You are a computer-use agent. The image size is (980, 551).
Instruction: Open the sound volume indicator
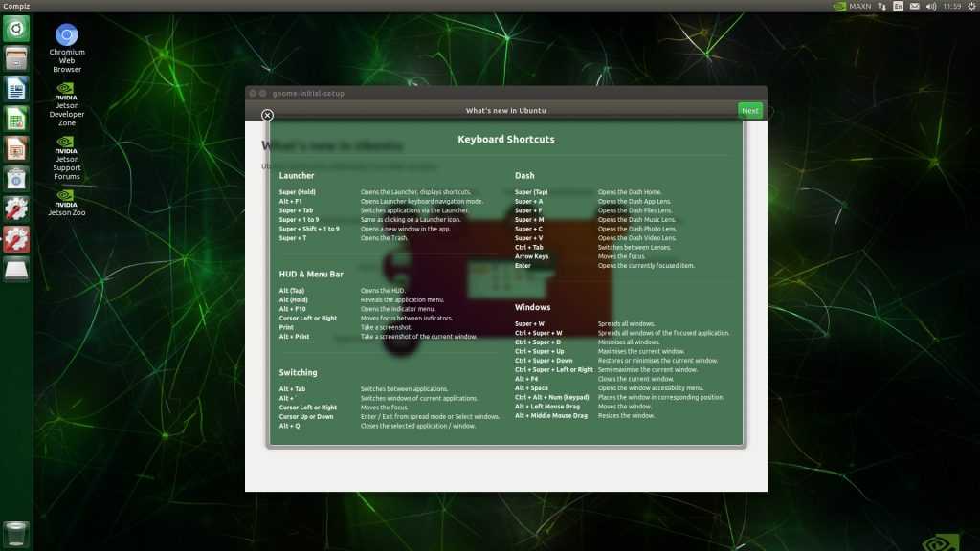[930, 6]
